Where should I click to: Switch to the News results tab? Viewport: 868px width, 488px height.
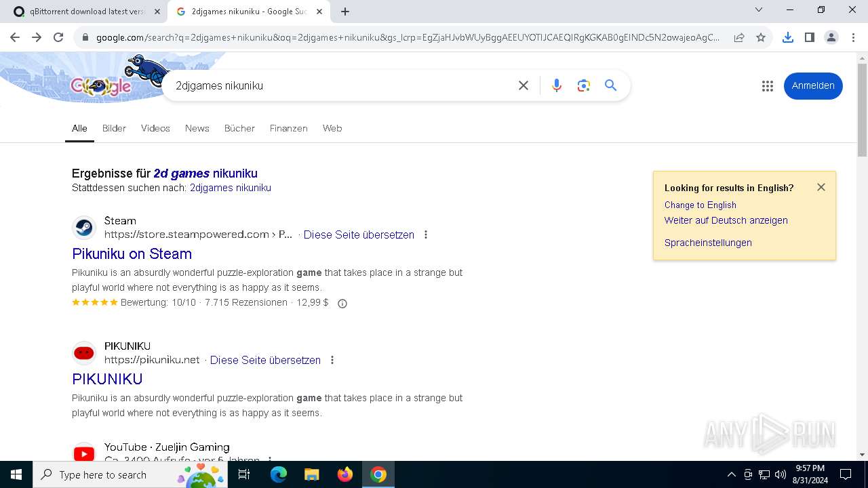pyautogui.click(x=197, y=128)
